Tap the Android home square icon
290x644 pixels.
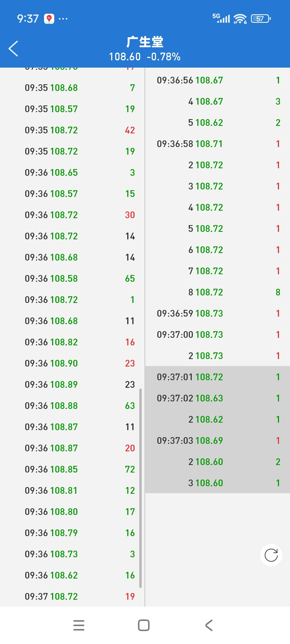(144, 625)
